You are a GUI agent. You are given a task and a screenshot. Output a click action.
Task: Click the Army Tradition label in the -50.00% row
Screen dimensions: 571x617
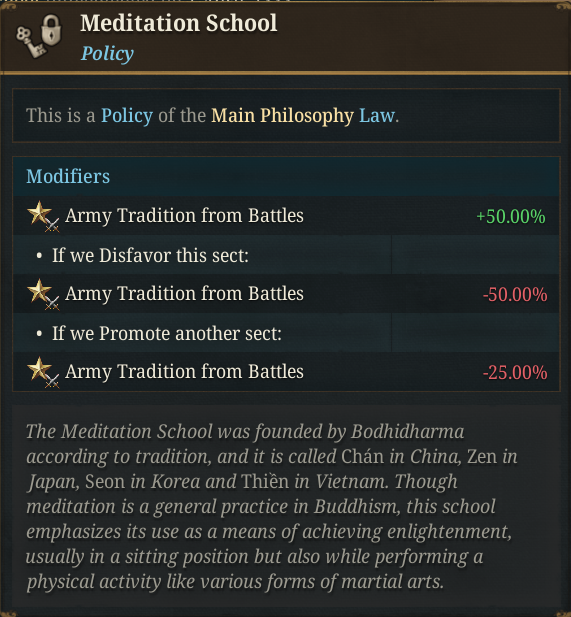point(184,294)
